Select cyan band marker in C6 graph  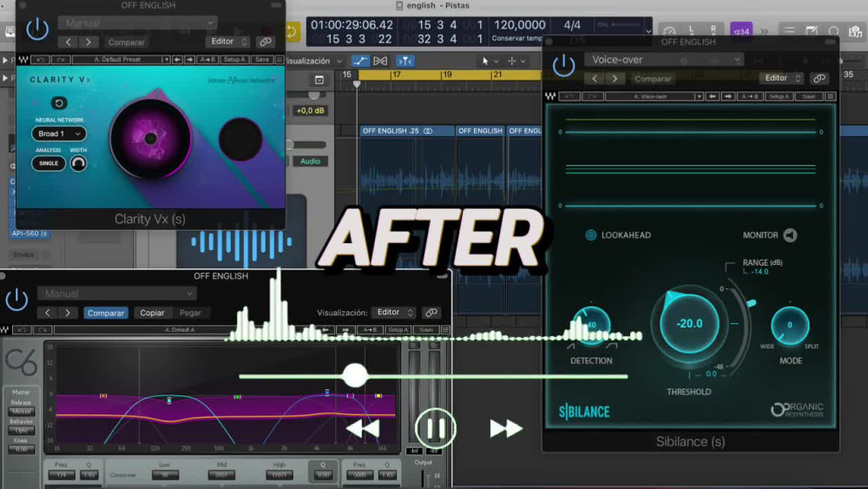point(169,400)
